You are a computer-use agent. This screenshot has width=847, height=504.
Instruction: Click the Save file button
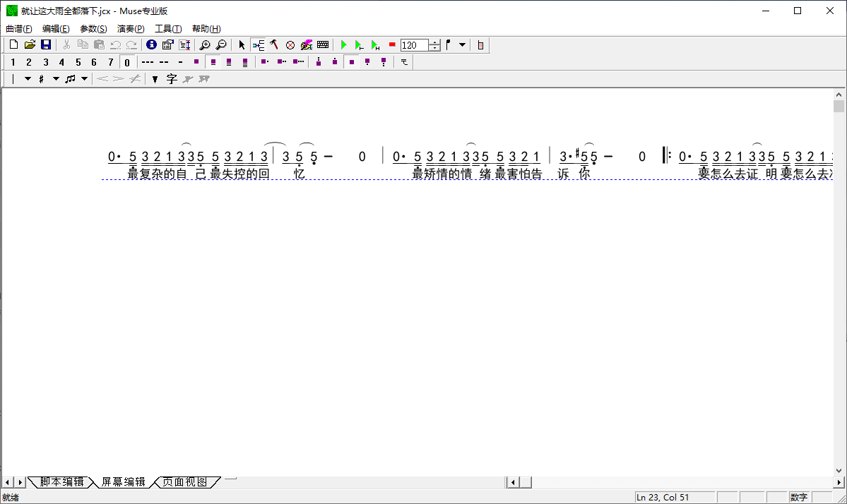(46, 44)
